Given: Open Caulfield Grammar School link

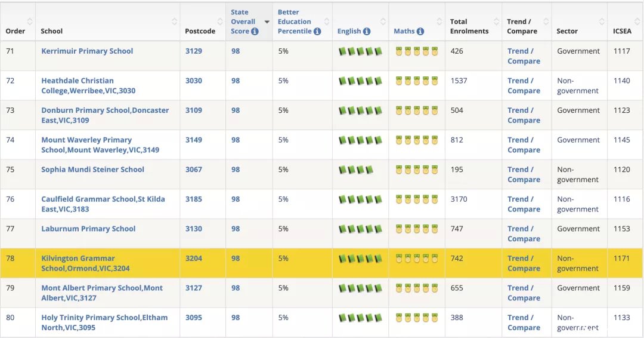Looking at the screenshot, I should point(103,204).
